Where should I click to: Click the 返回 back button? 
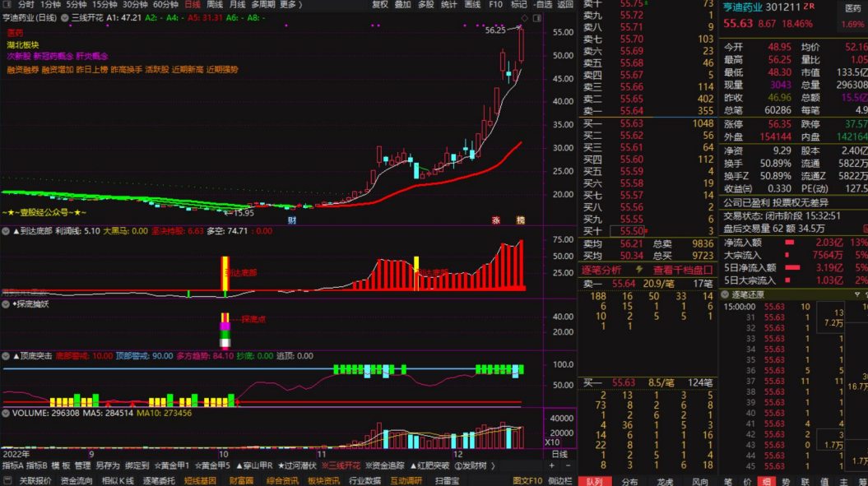(565, 5)
